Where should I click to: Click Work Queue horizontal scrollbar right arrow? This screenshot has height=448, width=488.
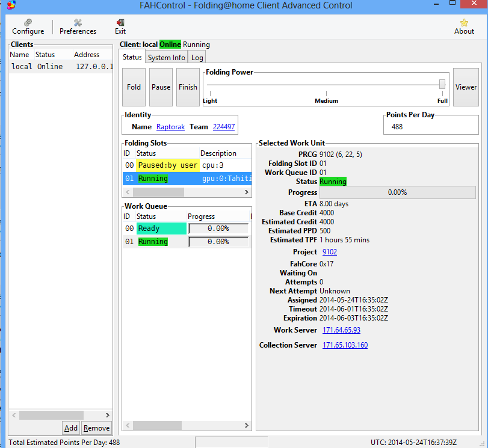pyautogui.click(x=247, y=425)
